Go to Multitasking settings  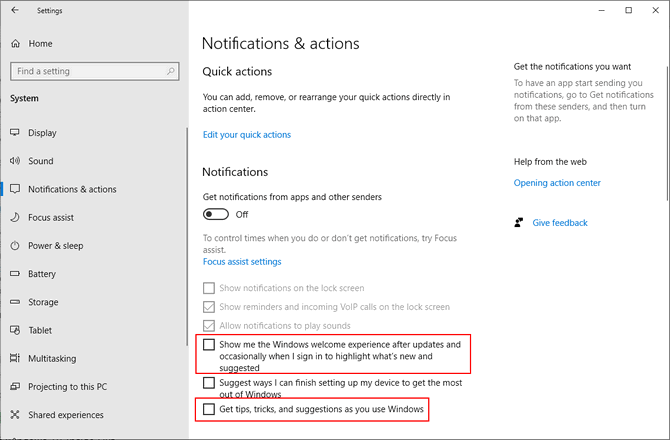point(56,358)
